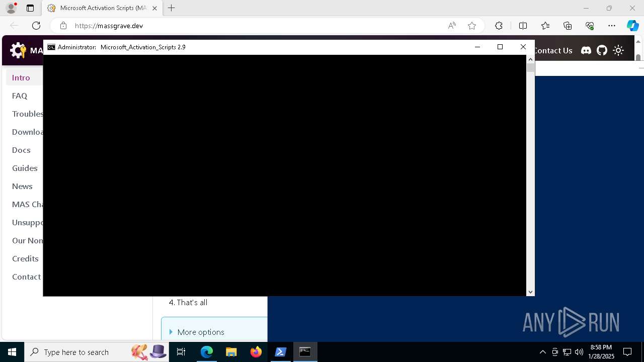
Task: Open Task View on the taskbar
Action: pyautogui.click(x=181, y=352)
